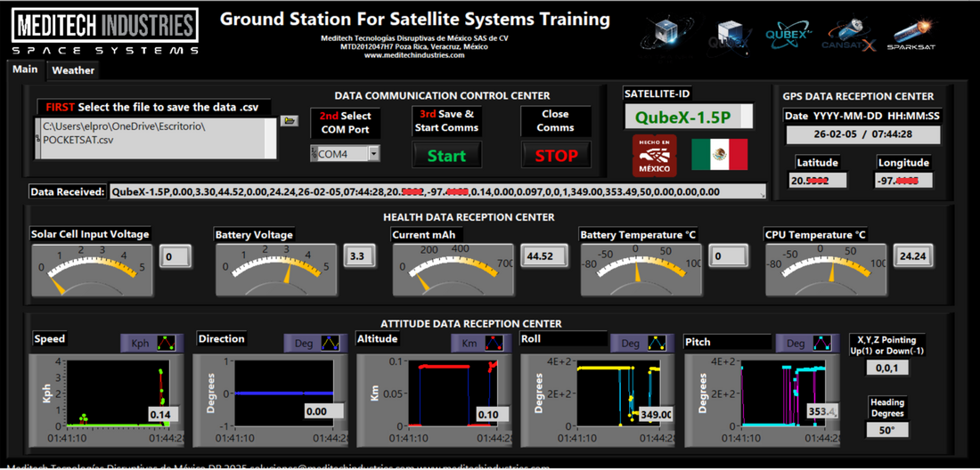Open Direction chart plot legend icon
Image resolution: width=980 pixels, height=470 pixels.
click(331, 343)
